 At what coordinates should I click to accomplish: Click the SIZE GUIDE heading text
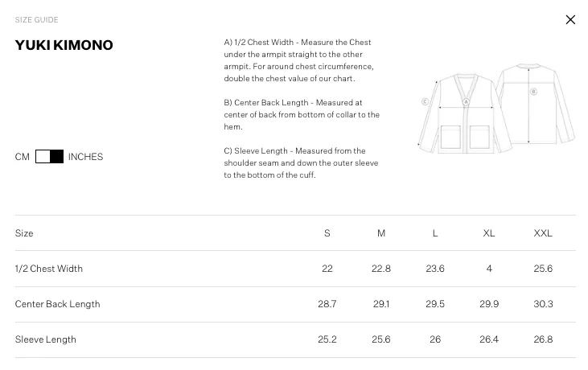click(36, 20)
